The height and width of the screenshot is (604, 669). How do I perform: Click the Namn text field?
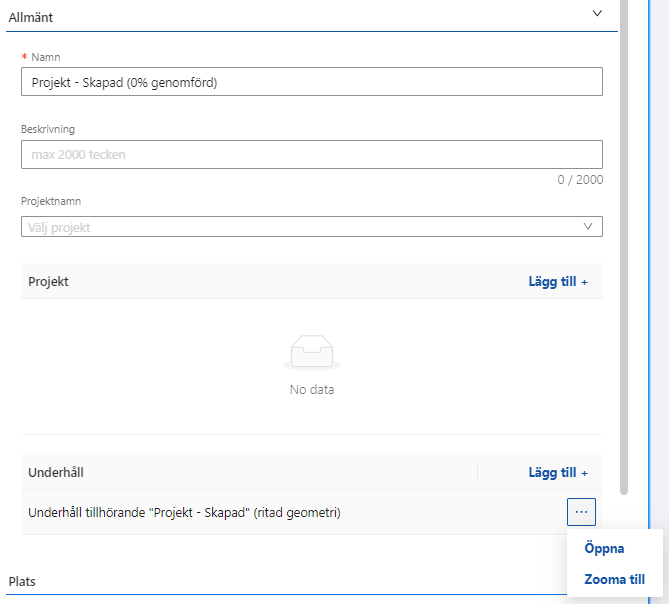[x=311, y=82]
